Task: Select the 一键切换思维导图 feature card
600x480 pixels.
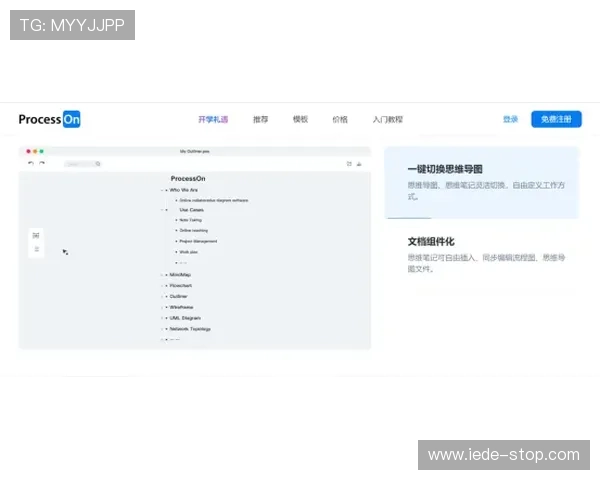Action: [481, 182]
